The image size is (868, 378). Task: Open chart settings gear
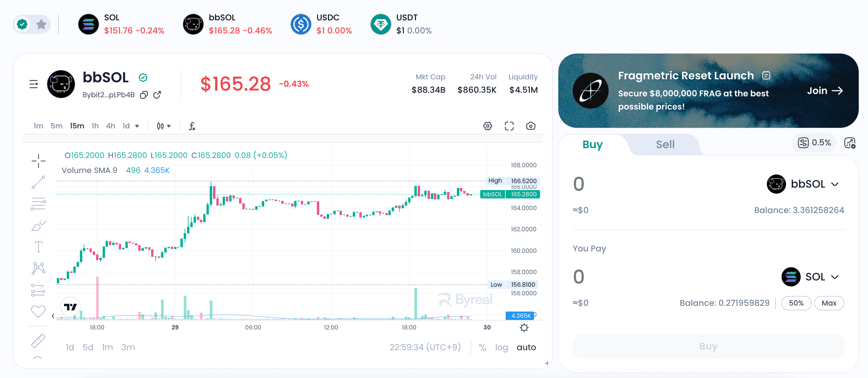488,126
